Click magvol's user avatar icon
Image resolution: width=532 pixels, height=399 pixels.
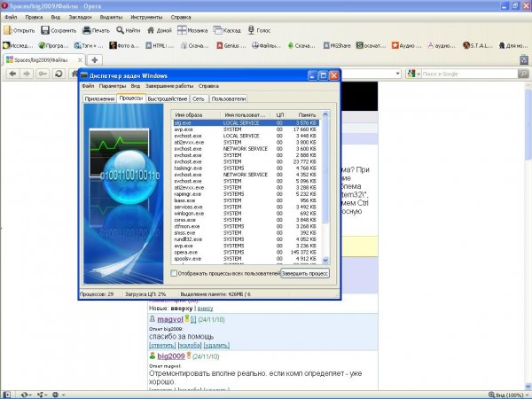[153, 318]
